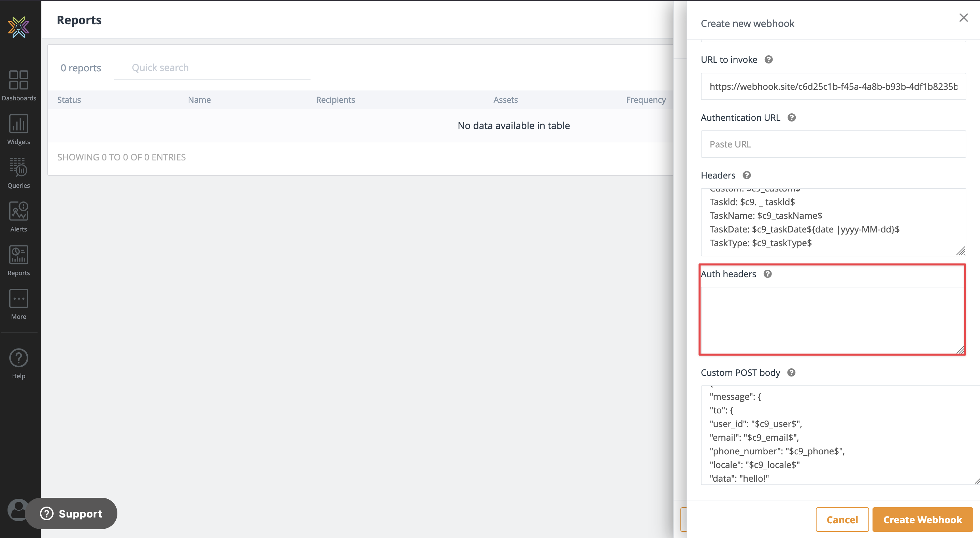Close the Create new webhook panel

point(963,18)
